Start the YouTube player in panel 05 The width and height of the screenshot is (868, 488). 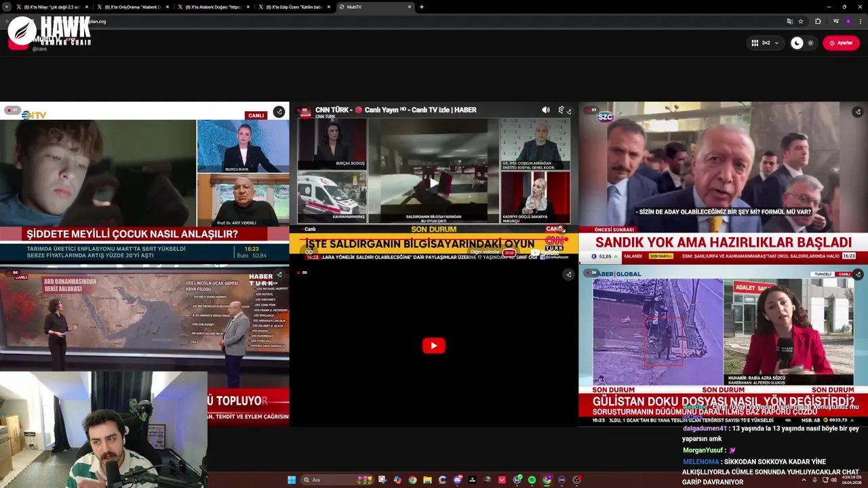tap(434, 346)
